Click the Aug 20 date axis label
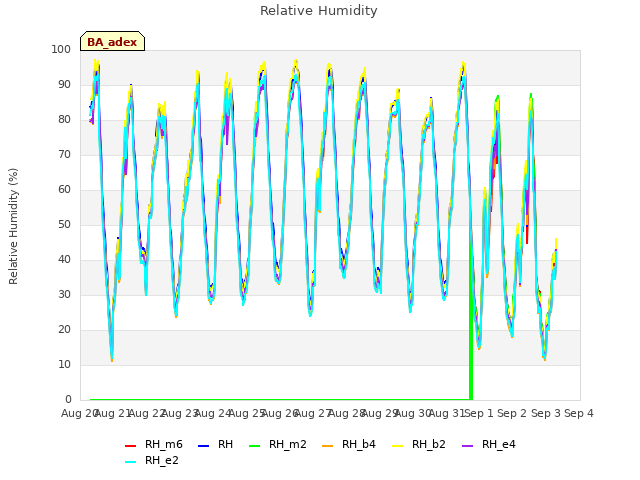The image size is (640, 480). click(78, 413)
